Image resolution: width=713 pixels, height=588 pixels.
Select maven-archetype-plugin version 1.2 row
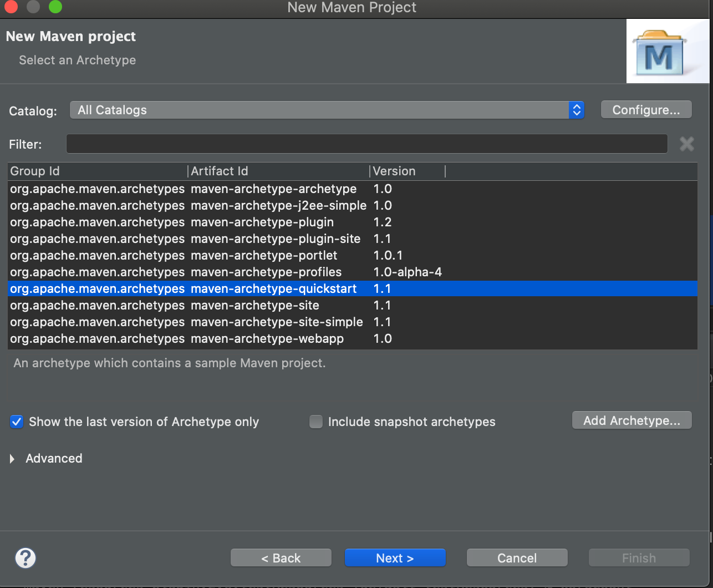click(x=353, y=222)
